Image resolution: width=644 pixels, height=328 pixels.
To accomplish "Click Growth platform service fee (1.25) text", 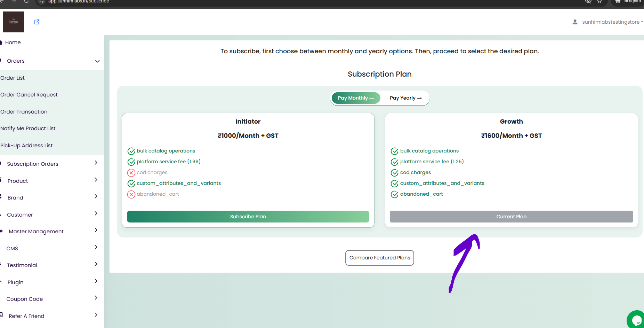I will pyautogui.click(x=432, y=162).
